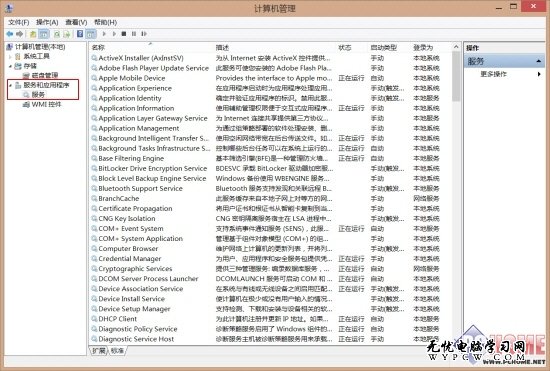Select WMI 控件 in the tree
The width and height of the screenshot is (550, 371).
coord(46,104)
